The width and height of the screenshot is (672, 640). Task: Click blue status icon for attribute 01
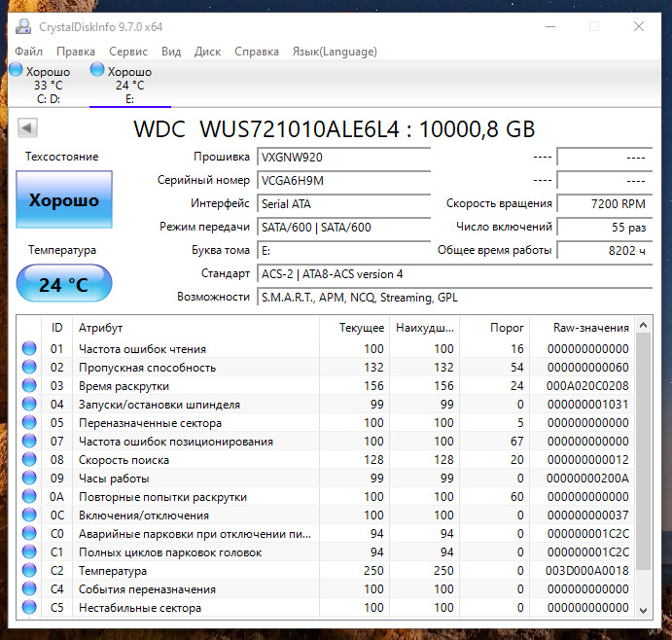28,349
